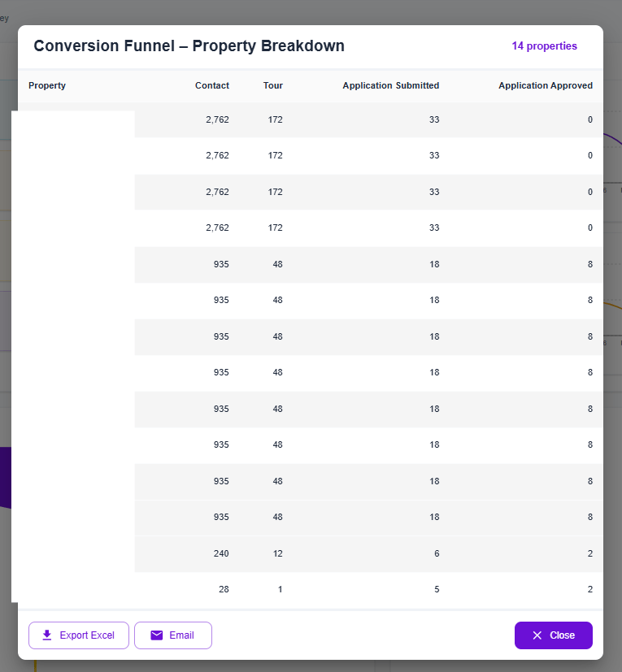Viewport: 622px width, 672px height.
Task: Close the Property Breakdown dialog
Action: (553, 635)
